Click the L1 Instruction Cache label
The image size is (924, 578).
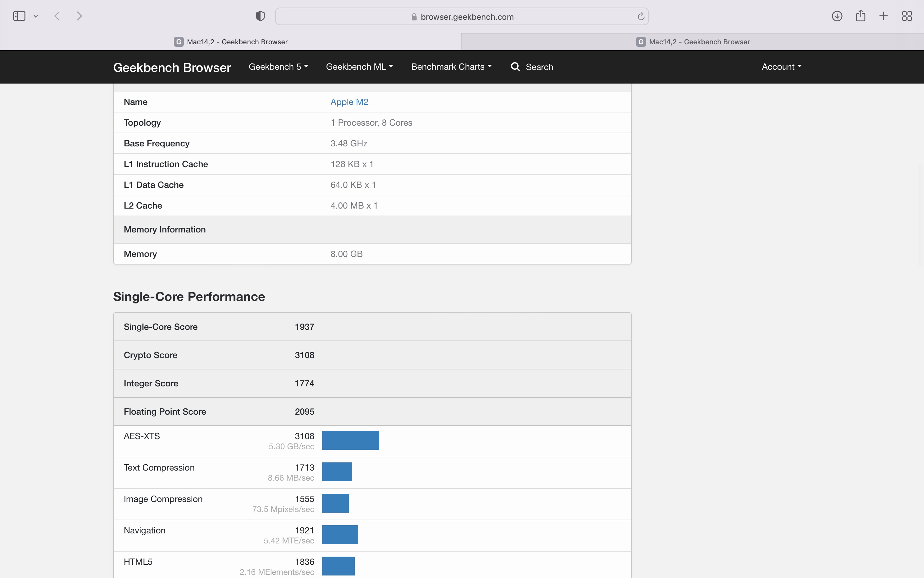[x=166, y=164]
